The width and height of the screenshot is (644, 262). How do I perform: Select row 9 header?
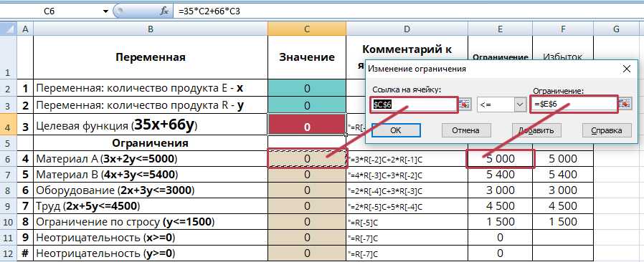pos(8,206)
